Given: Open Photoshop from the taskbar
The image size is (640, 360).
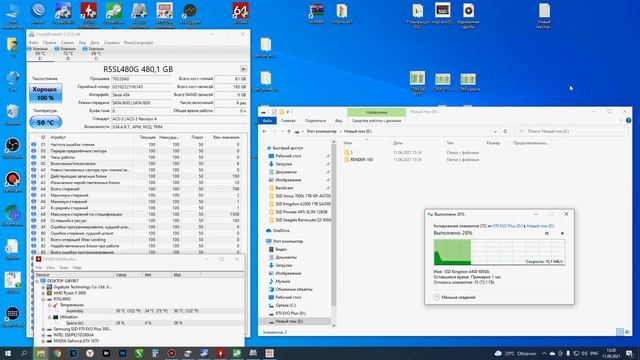Looking at the screenshot, I should (122, 353).
